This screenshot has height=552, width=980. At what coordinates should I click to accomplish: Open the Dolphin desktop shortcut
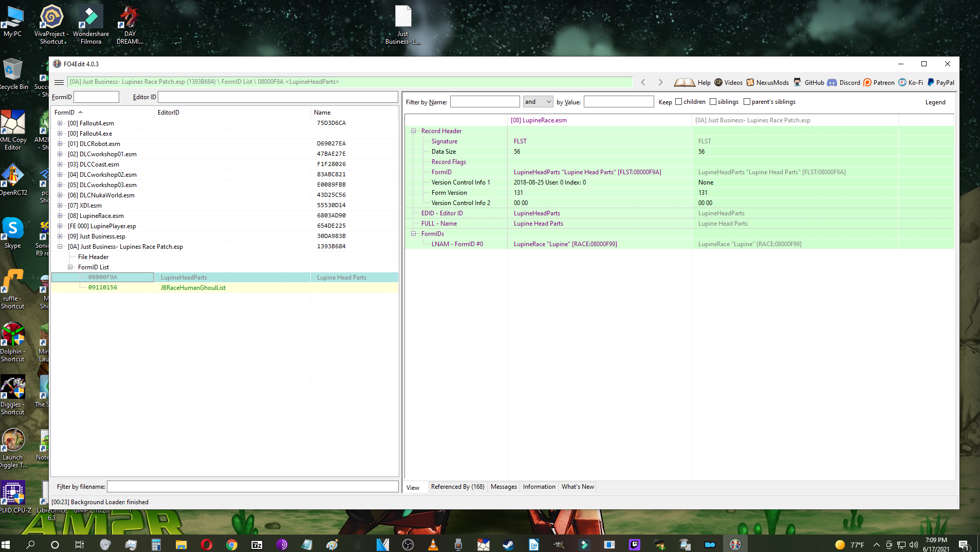tap(13, 342)
